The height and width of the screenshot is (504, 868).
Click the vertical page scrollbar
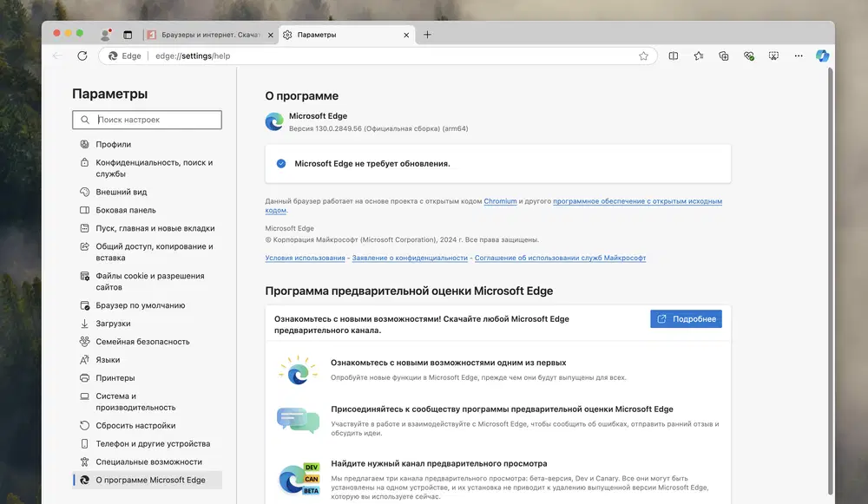(x=830, y=281)
